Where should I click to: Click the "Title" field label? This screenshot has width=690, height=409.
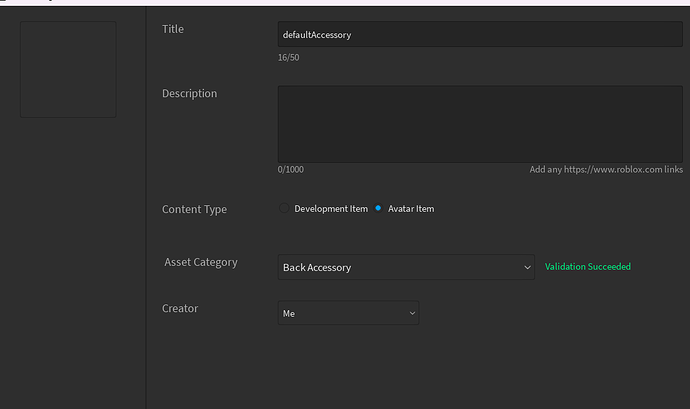[x=173, y=29]
